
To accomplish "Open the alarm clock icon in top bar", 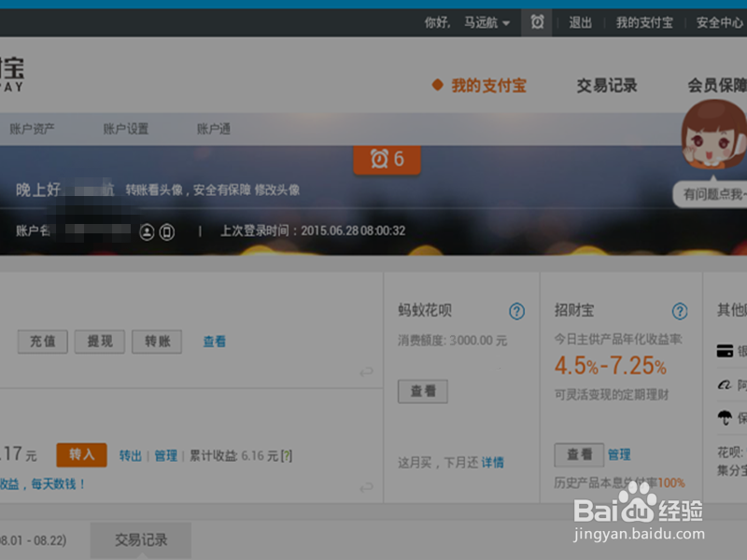I will coord(538,21).
